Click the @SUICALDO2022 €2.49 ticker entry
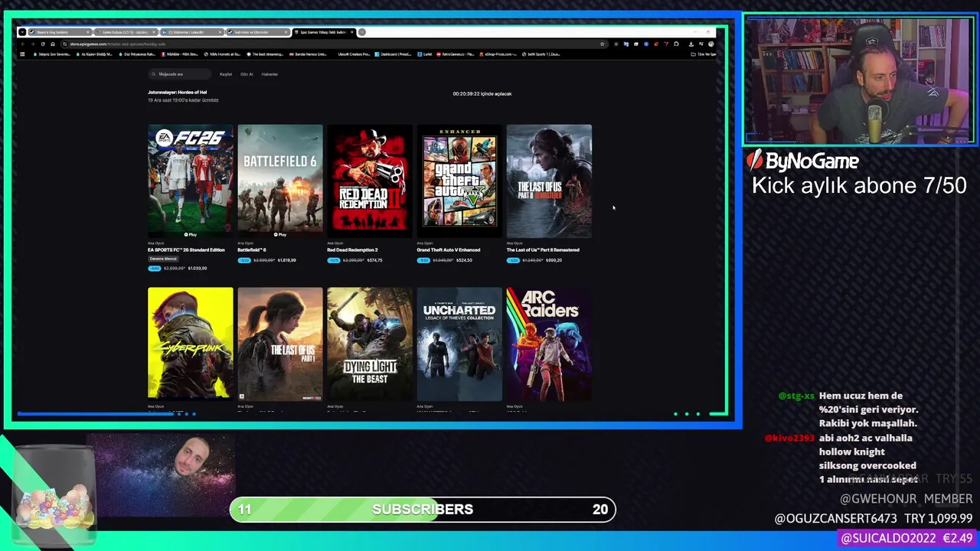Viewport: 980px width, 551px height. pos(906,539)
